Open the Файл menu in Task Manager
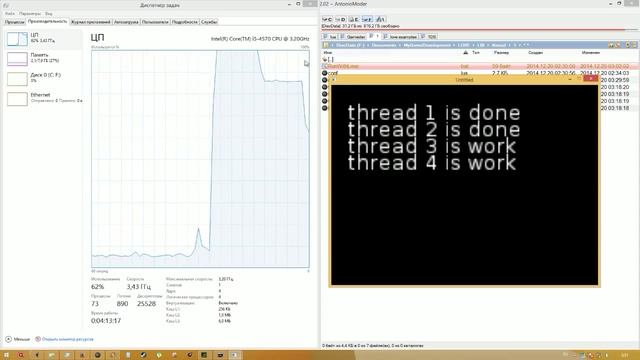The image size is (640, 360). [9, 13]
